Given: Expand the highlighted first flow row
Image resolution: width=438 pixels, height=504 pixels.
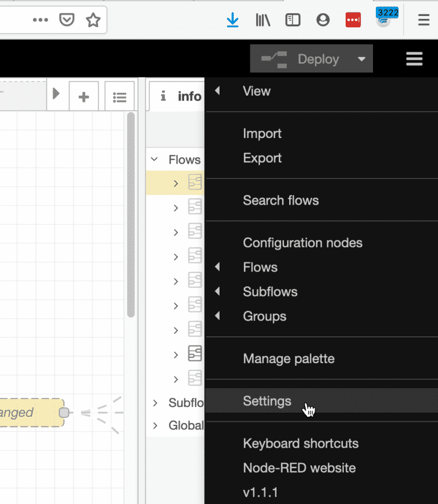Looking at the screenshot, I should [x=176, y=183].
